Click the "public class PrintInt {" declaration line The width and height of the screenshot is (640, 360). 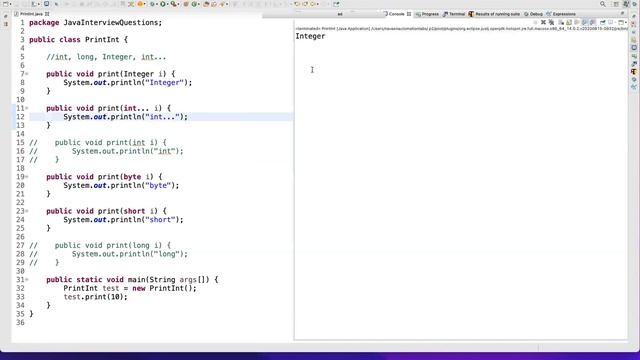click(x=78, y=40)
